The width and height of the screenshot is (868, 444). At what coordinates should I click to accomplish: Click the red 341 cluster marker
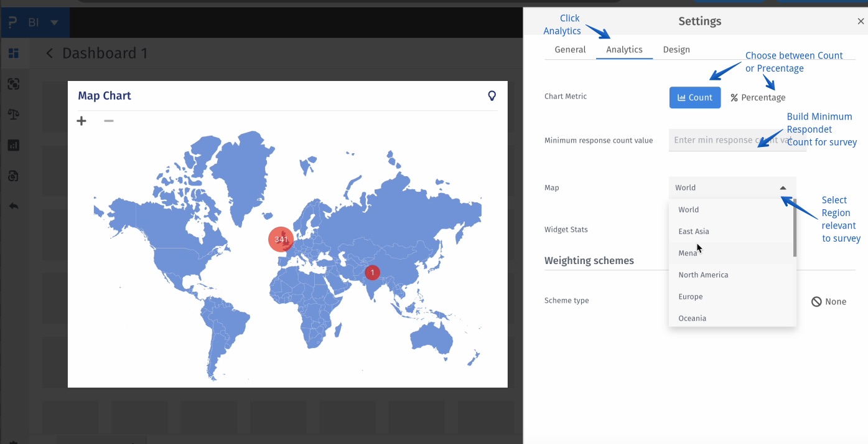tap(281, 239)
